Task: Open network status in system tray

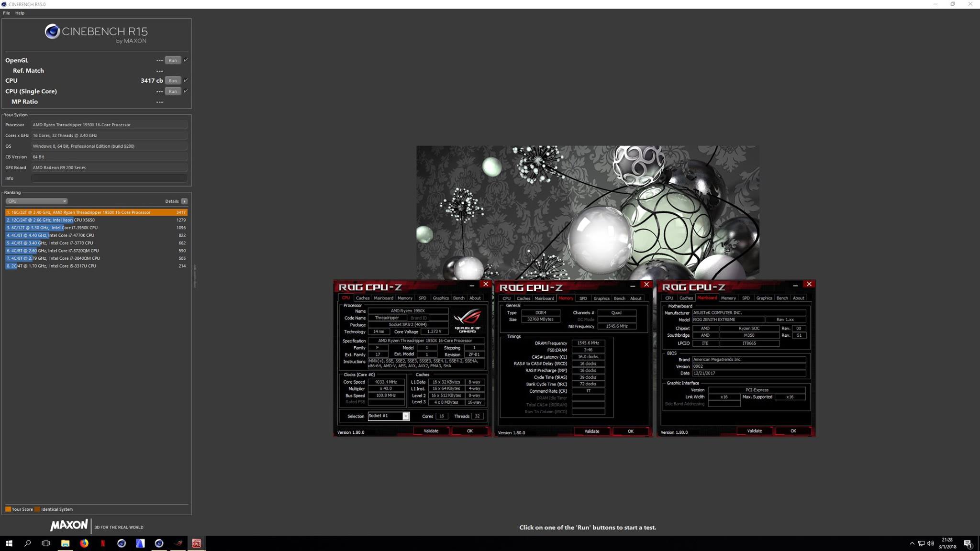Action: [x=921, y=543]
